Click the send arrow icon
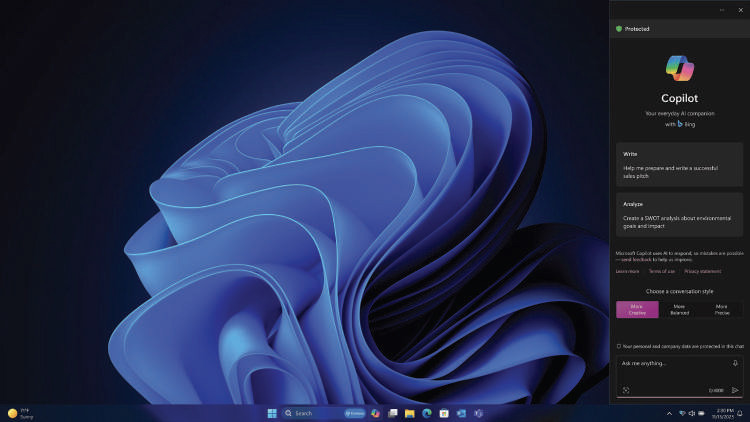Image resolution: width=750 pixels, height=422 pixels. point(735,390)
